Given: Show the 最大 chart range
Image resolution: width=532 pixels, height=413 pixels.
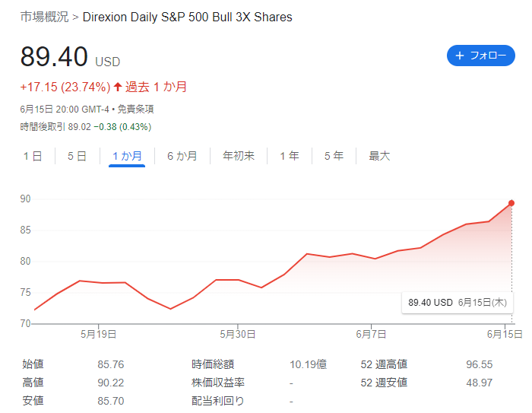Looking at the screenshot, I should pyautogui.click(x=379, y=156).
